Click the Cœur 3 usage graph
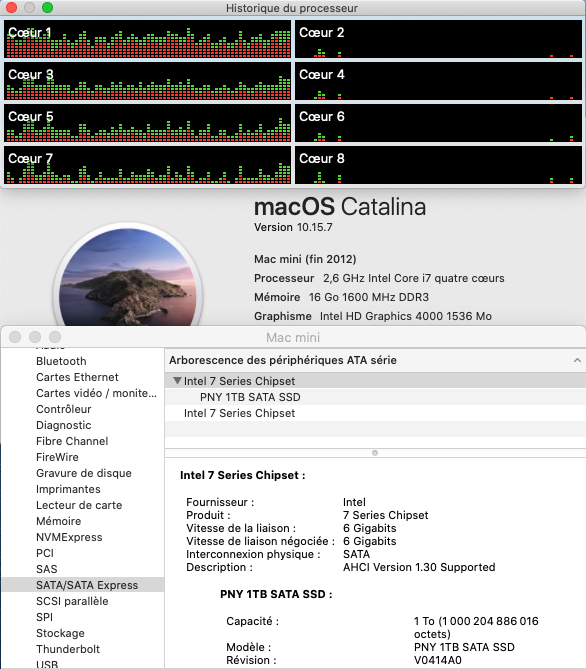 148,81
